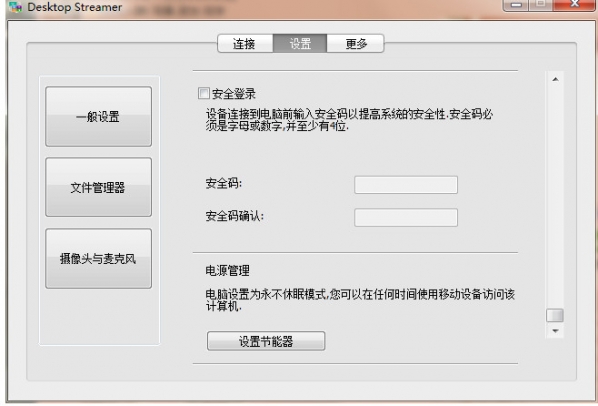Click the scrollbar down arrow
Image resolution: width=598 pixels, height=406 pixels.
pos(555,331)
